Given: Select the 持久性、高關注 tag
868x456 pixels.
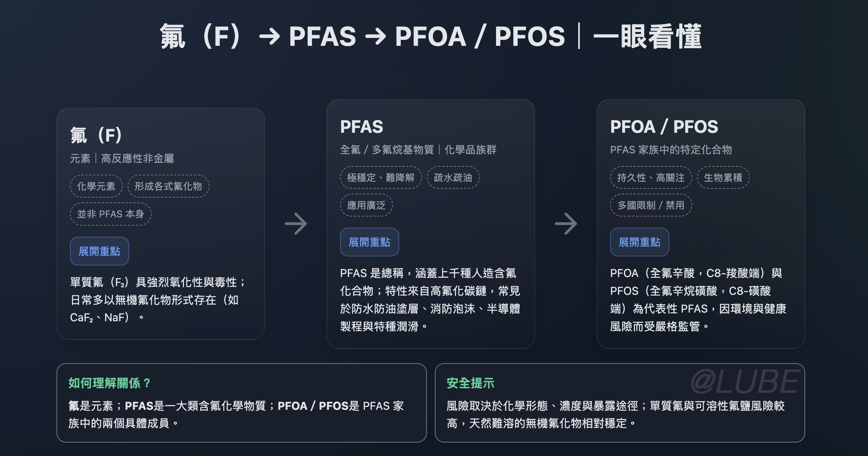Looking at the screenshot, I should [651, 177].
